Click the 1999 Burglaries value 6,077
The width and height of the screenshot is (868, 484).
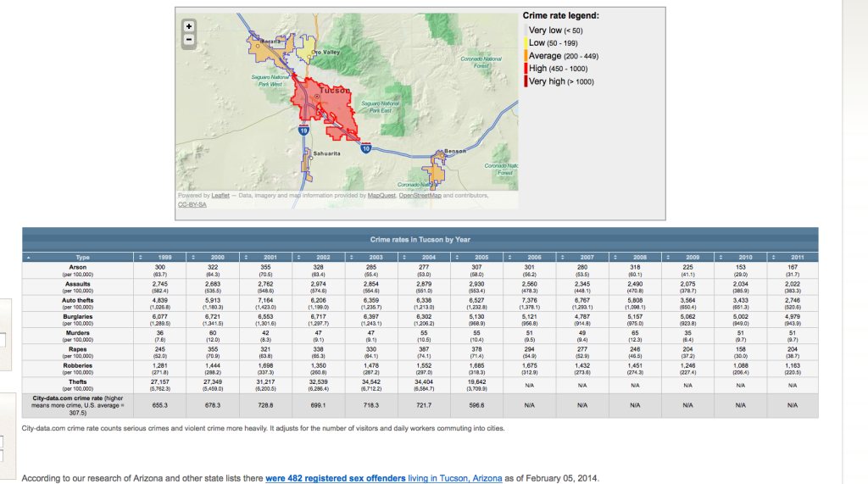[160, 317]
